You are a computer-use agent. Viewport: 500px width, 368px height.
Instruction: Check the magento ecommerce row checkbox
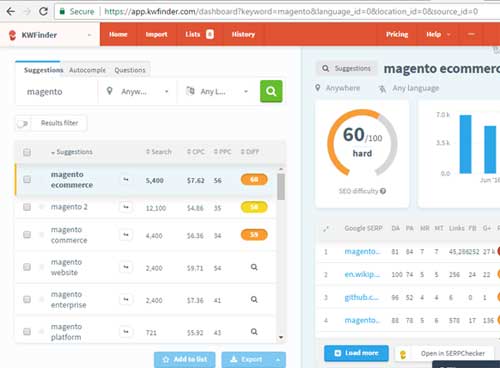[x=27, y=180]
